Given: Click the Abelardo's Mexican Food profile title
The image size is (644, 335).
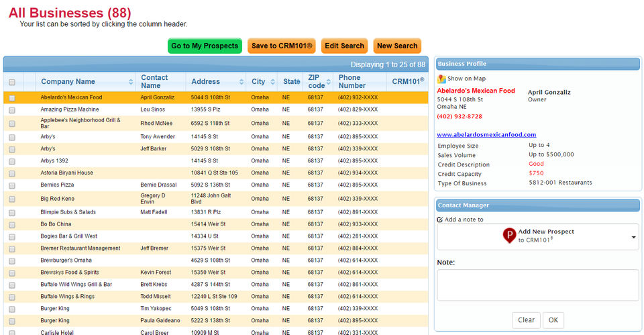Looking at the screenshot, I should [476, 91].
